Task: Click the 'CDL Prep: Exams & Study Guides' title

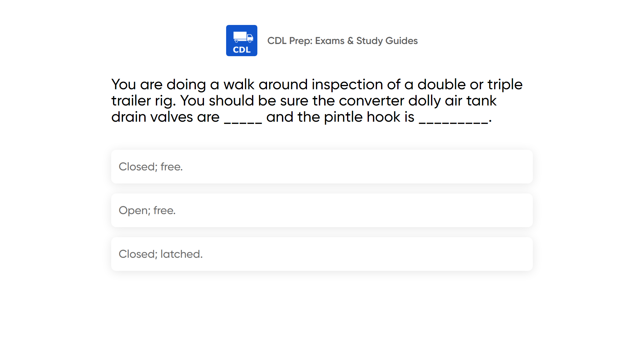Action: [x=343, y=41]
